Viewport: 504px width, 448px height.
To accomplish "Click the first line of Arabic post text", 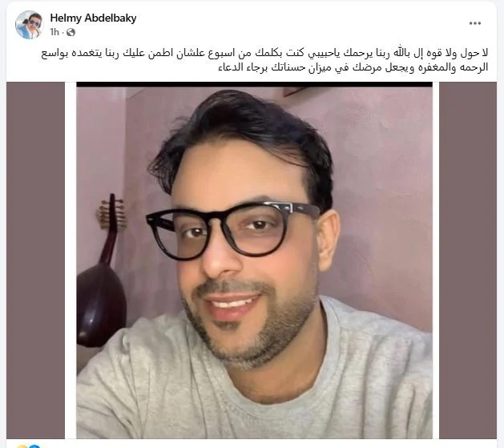I will point(264,54).
